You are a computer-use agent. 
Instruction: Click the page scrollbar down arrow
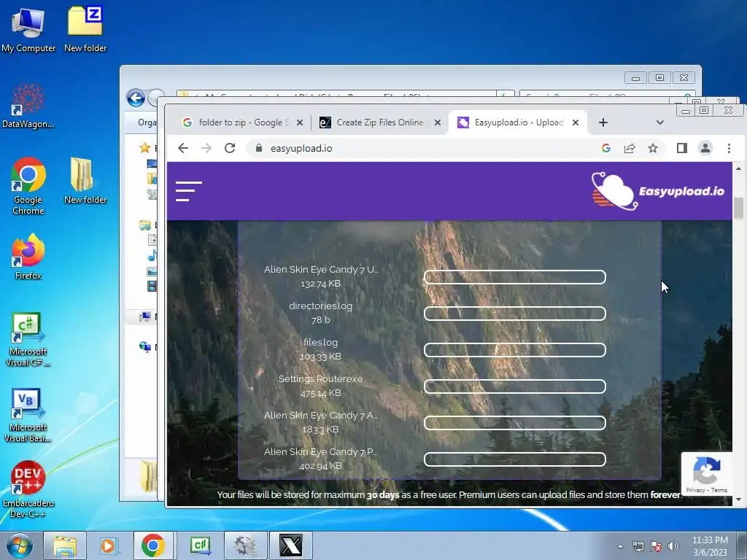(738, 499)
